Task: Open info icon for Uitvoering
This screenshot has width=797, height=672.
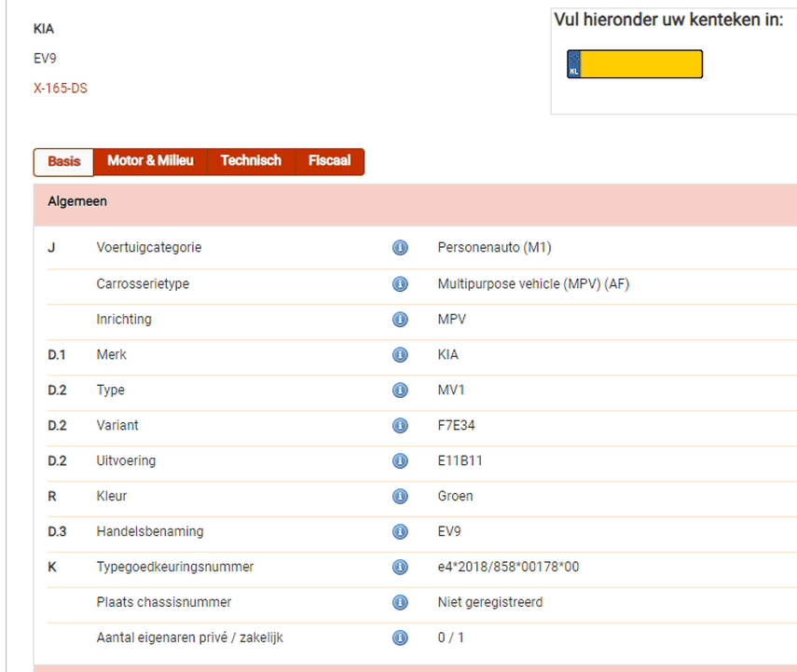Action: click(x=400, y=460)
